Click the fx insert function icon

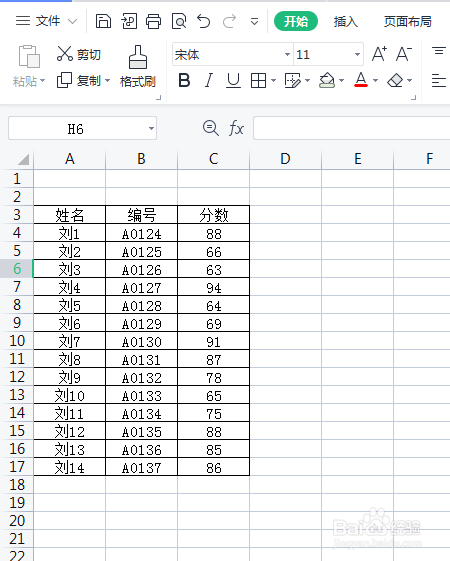[236, 128]
